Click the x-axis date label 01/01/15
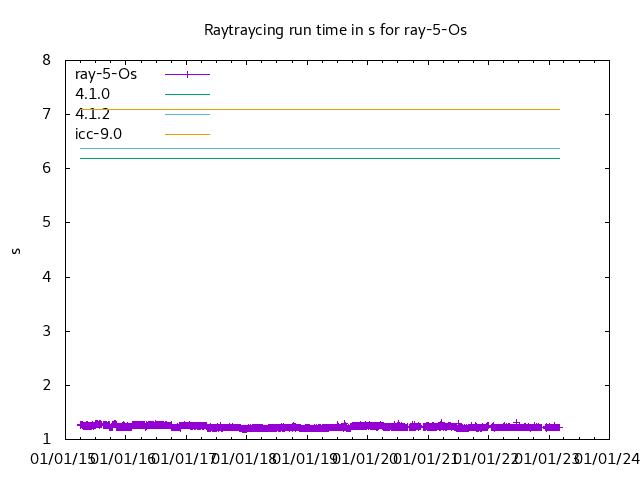This screenshot has width=640, height=480. pyautogui.click(x=65, y=459)
